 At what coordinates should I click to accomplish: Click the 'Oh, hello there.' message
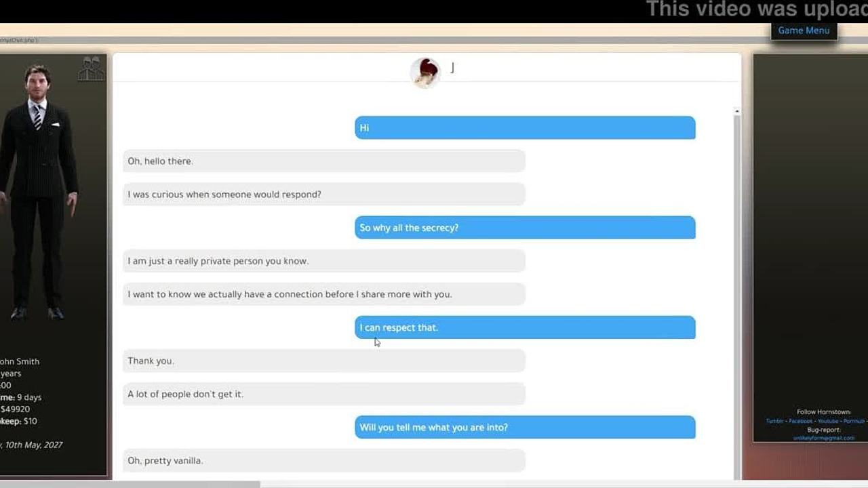click(x=324, y=161)
